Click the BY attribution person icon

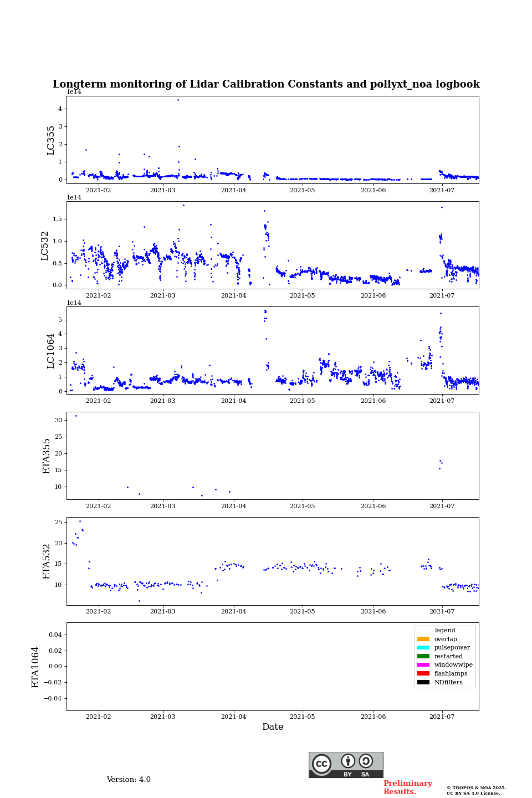(348, 761)
